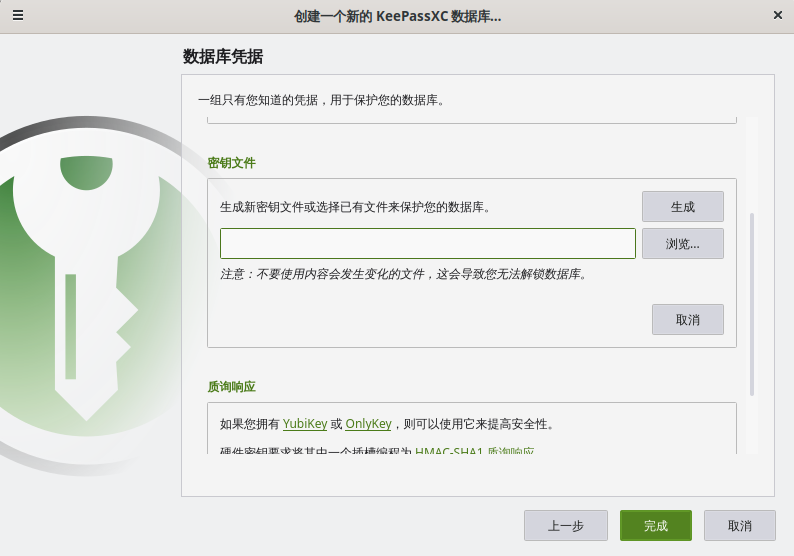Finish the wizard with the 完成 button
This screenshot has width=794, height=556.
(656, 526)
